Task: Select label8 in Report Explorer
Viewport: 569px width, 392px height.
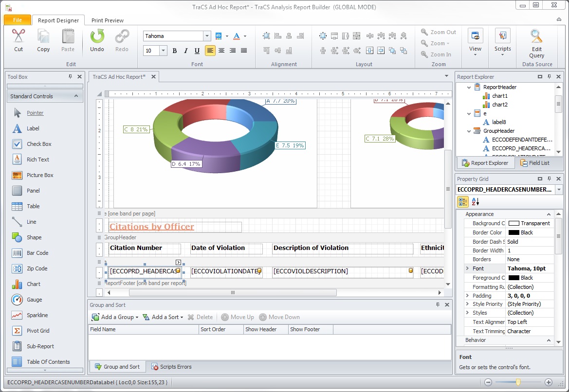Action: point(498,122)
